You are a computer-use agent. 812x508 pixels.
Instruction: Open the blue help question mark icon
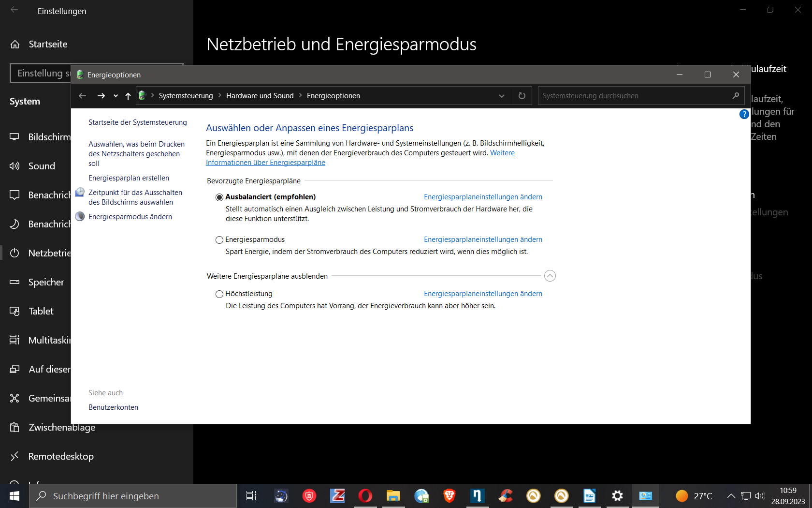(x=744, y=114)
